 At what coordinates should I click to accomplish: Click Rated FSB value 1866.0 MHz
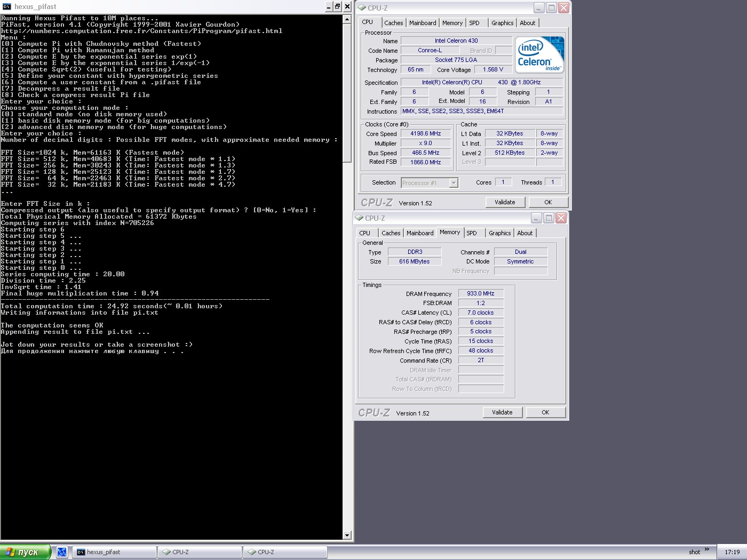pyautogui.click(x=426, y=162)
